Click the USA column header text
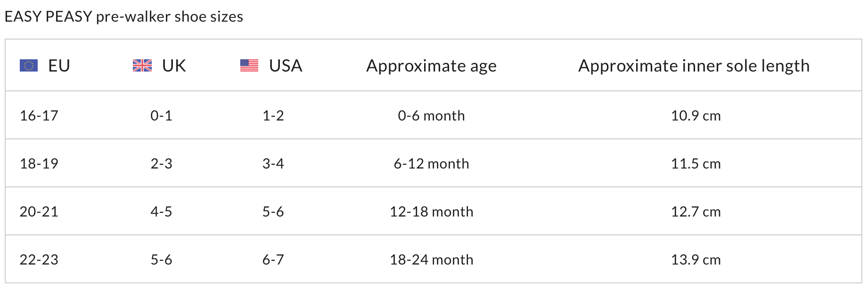 (286, 65)
